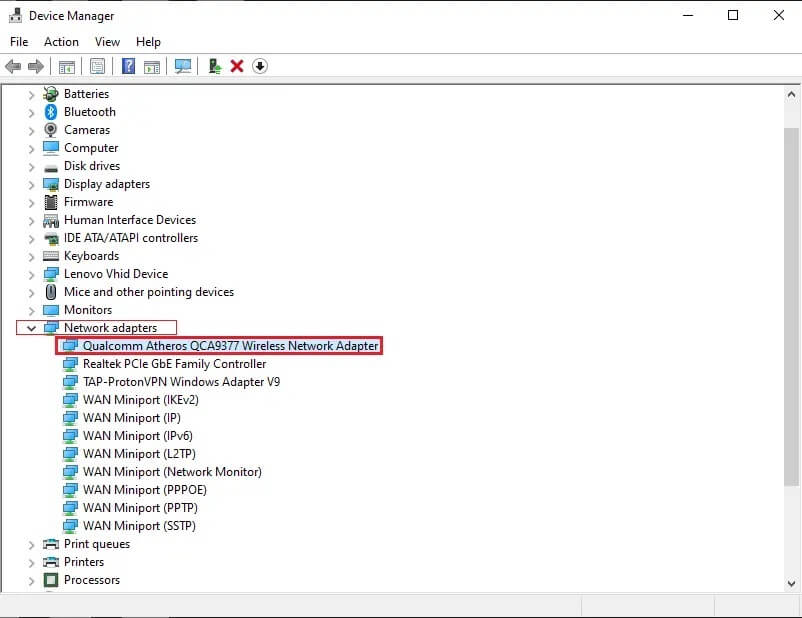The height and width of the screenshot is (618, 802).
Task: Open the Action menu
Action: (x=61, y=42)
